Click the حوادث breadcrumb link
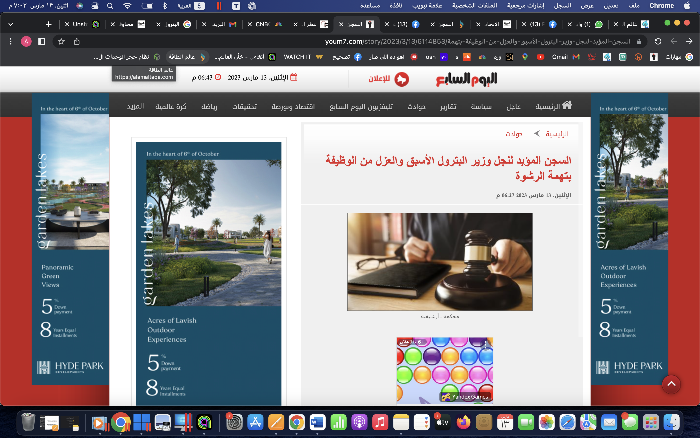This screenshot has width=700, height=438. [514, 133]
